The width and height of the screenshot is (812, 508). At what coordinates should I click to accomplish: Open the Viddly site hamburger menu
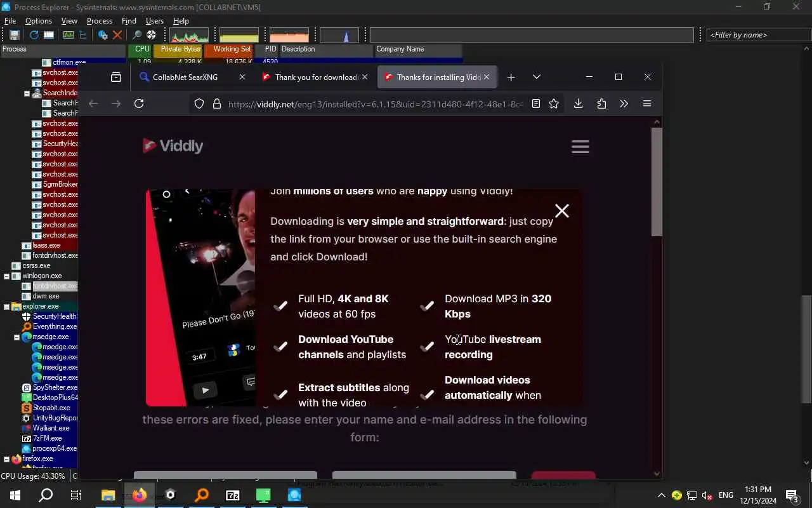coord(580,147)
